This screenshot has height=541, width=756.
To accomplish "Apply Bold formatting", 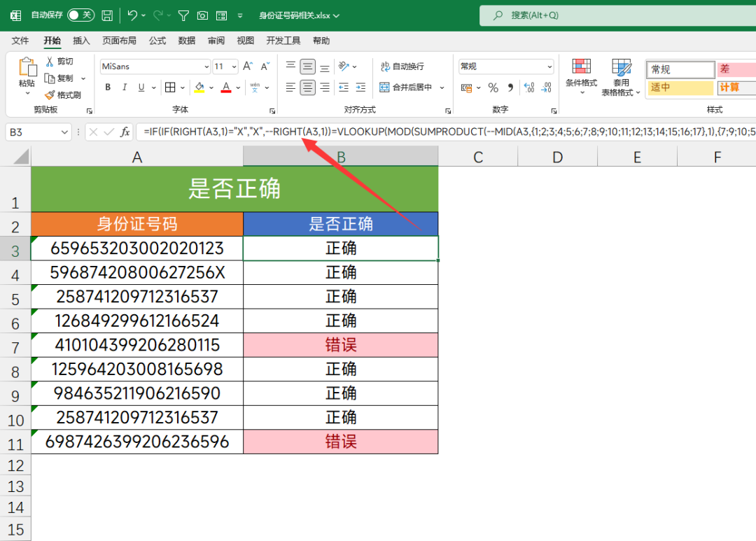I will pyautogui.click(x=107, y=87).
